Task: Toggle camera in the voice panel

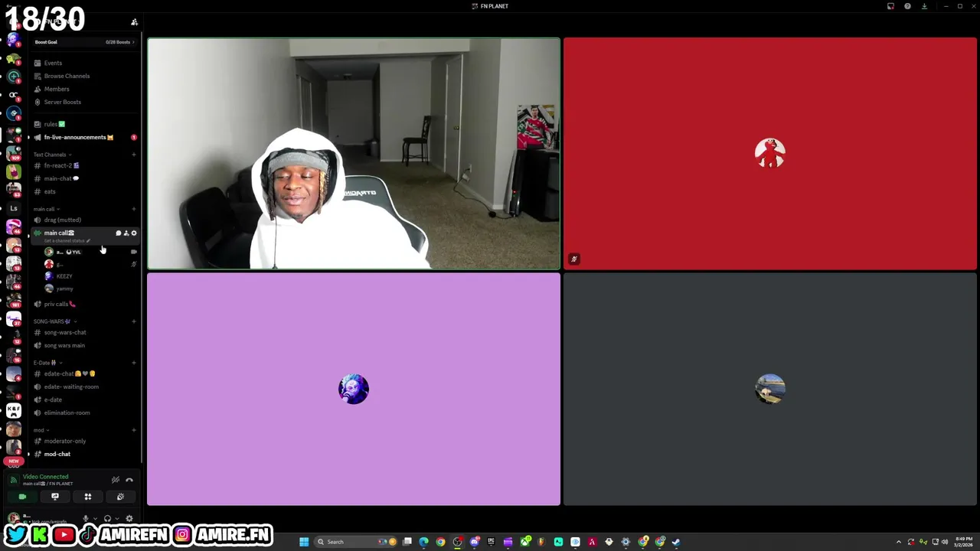Action: point(22,497)
